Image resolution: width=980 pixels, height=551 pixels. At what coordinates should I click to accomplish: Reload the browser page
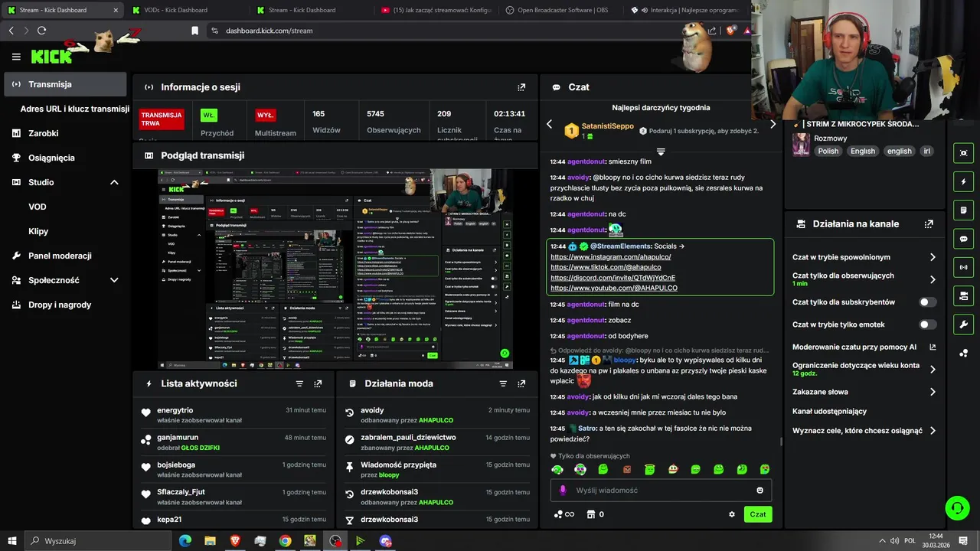coord(41,31)
